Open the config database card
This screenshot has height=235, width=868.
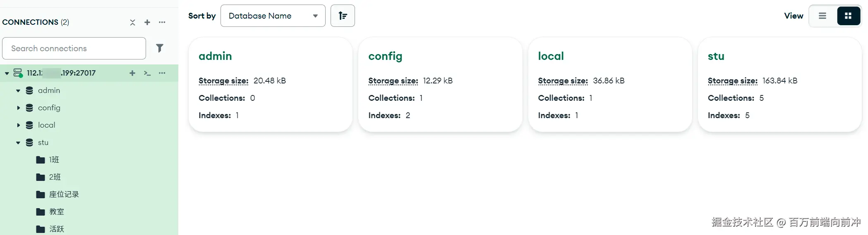385,56
